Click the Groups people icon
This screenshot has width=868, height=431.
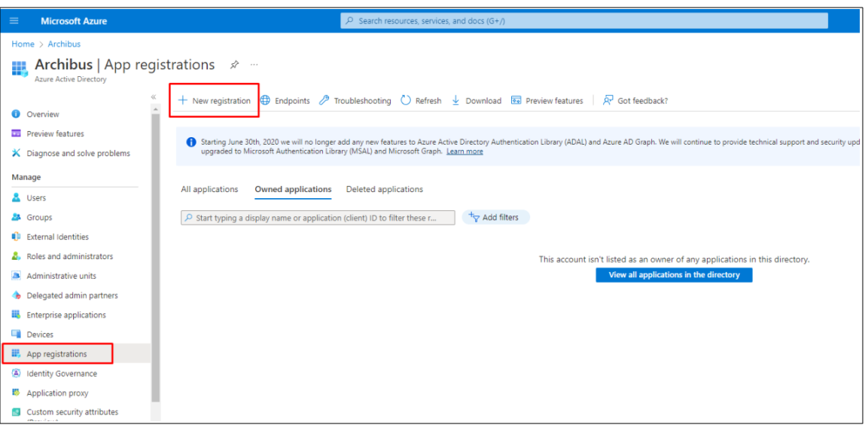coord(16,217)
